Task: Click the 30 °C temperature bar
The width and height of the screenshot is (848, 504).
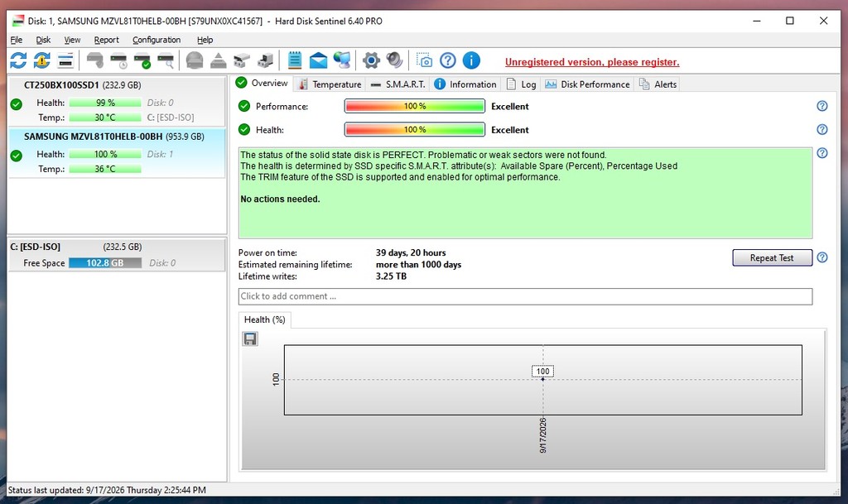Action: (x=105, y=118)
